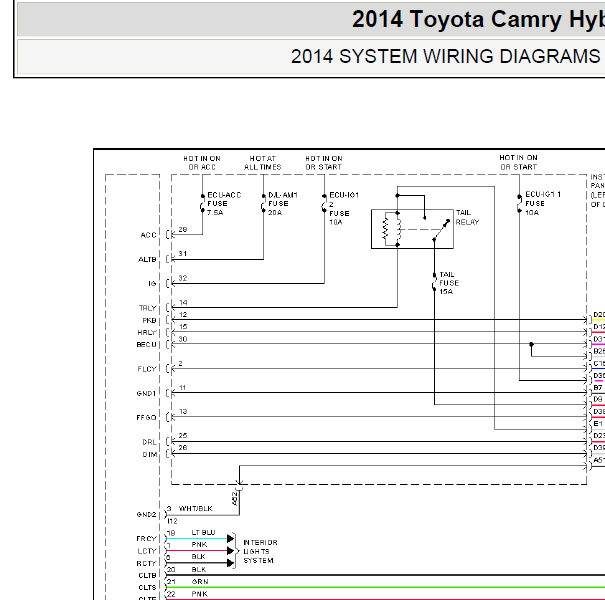Viewport: 605px width, 600px height.
Task: Click the 'ALTB' terminal label
Action: pos(147,260)
